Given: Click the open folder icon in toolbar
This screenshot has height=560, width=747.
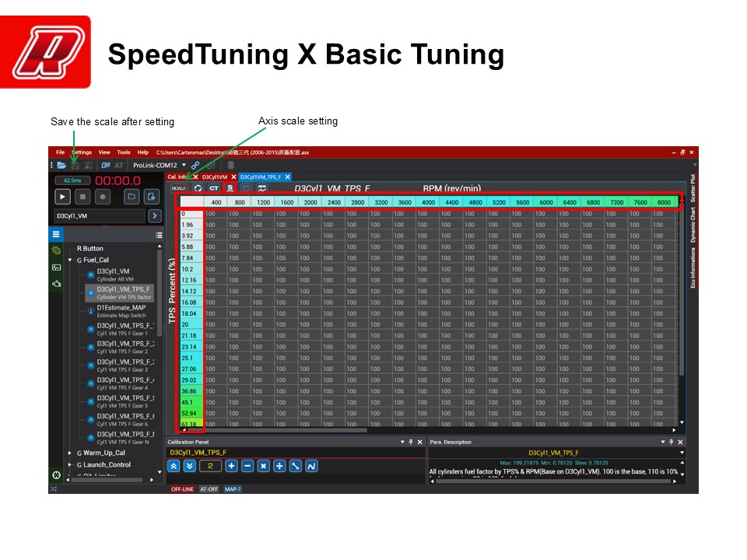Looking at the screenshot, I should coord(61,165).
